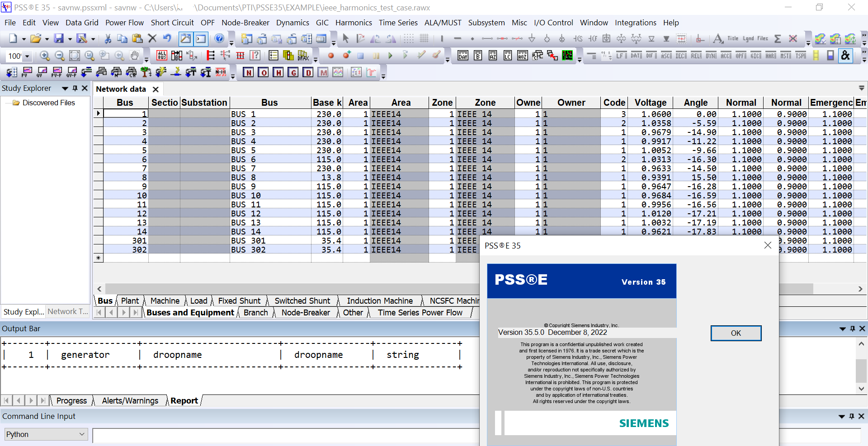This screenshot has height=446, width=868.
Task: Open the Power Flow menu
Action: pyautogui.click(x=124, y=23)
